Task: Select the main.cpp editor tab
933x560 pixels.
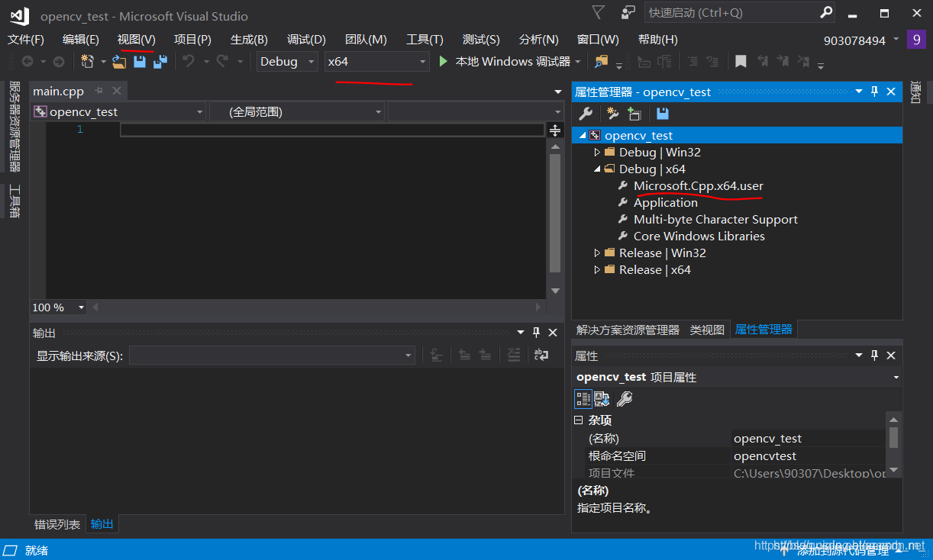Action: click(x=58, y=92)
